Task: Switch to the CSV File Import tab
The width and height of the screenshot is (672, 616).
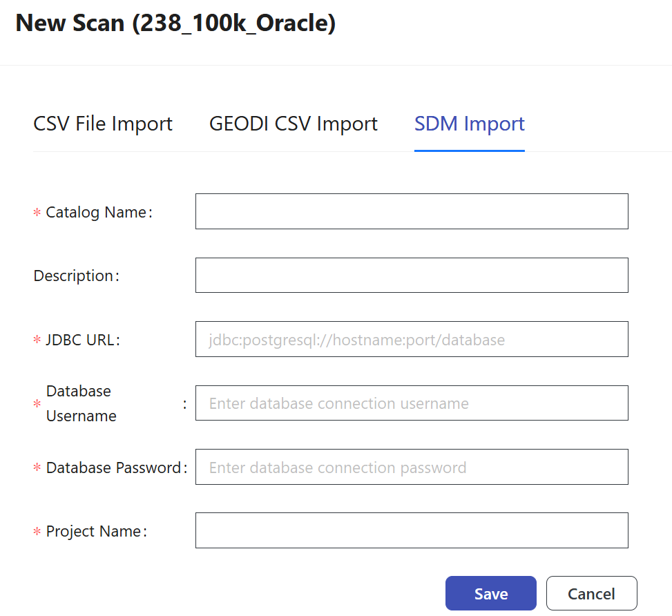Action: [x=103, y=124]
